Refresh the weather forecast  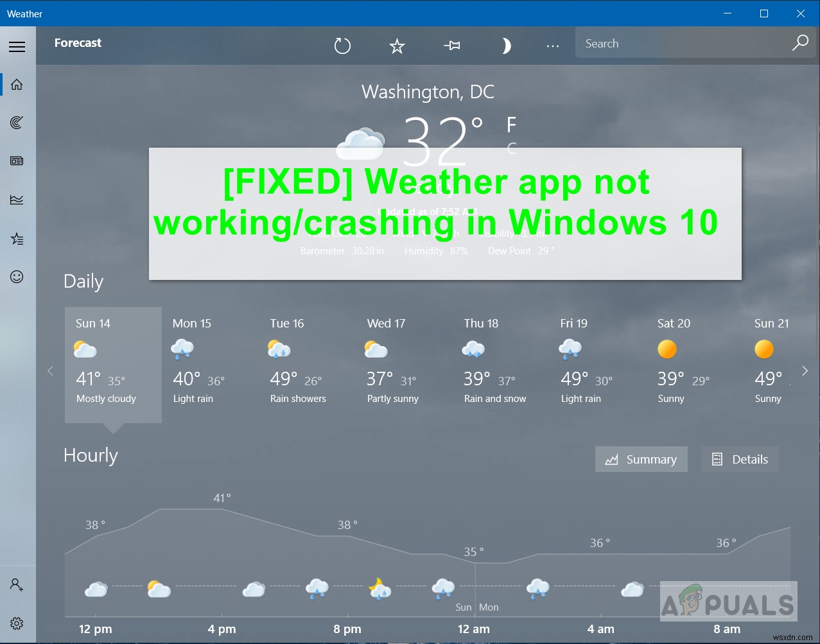tap(343, 46)
